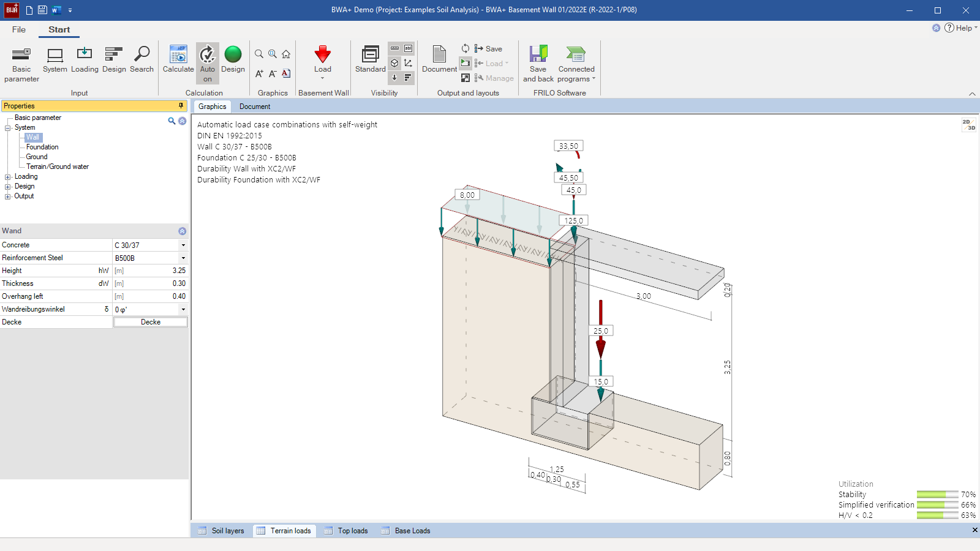Image resolution: width=980 pixels, height=551 pixels.
Task: Click the Overhang left value field
Action: click(150, 296)
